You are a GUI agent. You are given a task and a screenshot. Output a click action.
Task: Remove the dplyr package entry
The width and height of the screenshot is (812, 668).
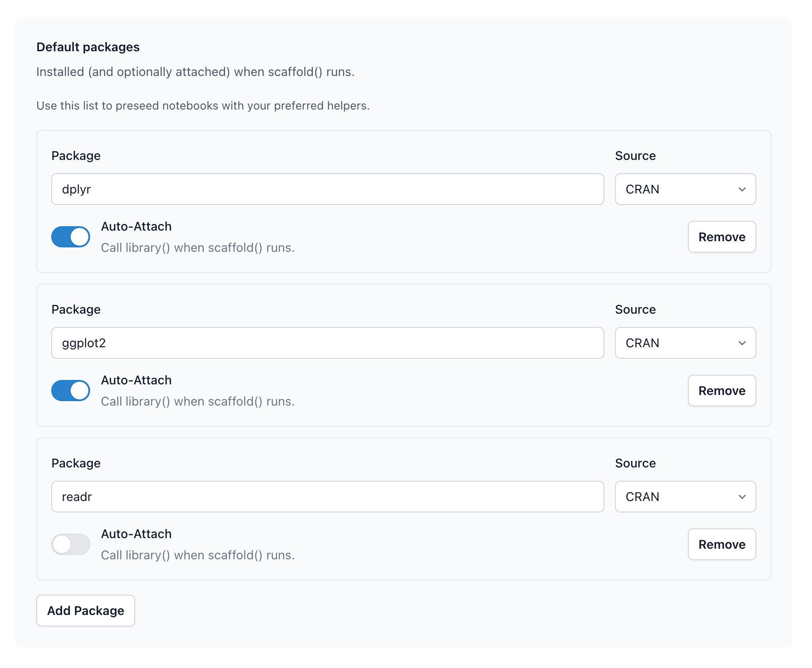[x=722, y=237]
